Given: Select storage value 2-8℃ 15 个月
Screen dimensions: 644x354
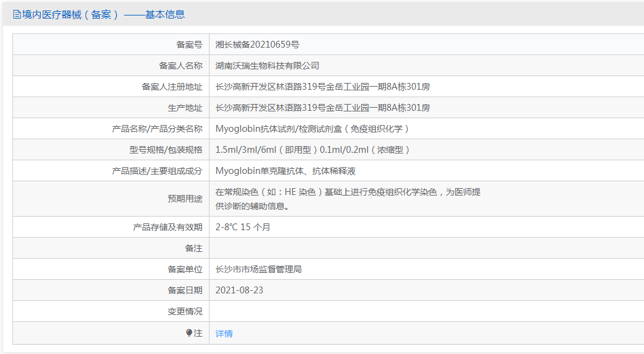Looking at the screenshot, I should pos(243,227).
